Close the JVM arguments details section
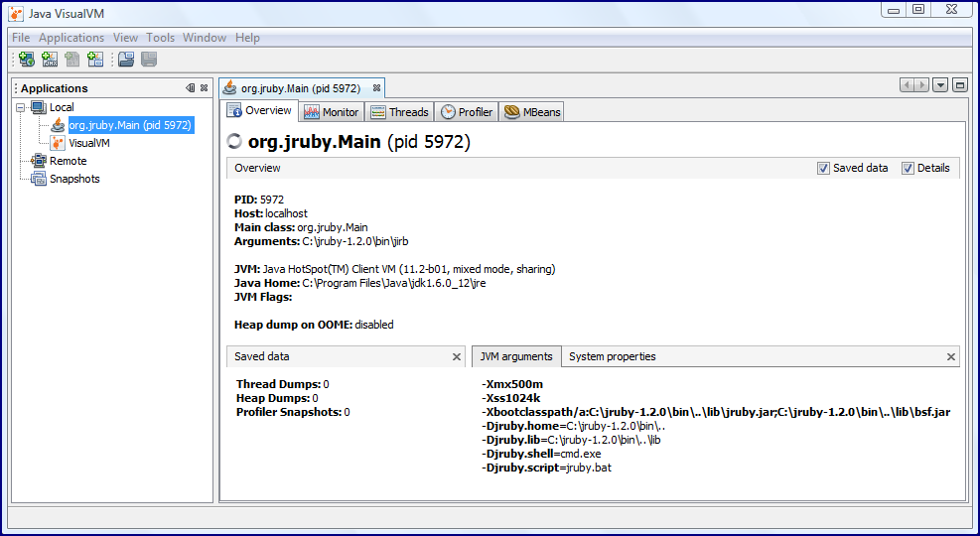 [950, 356]
